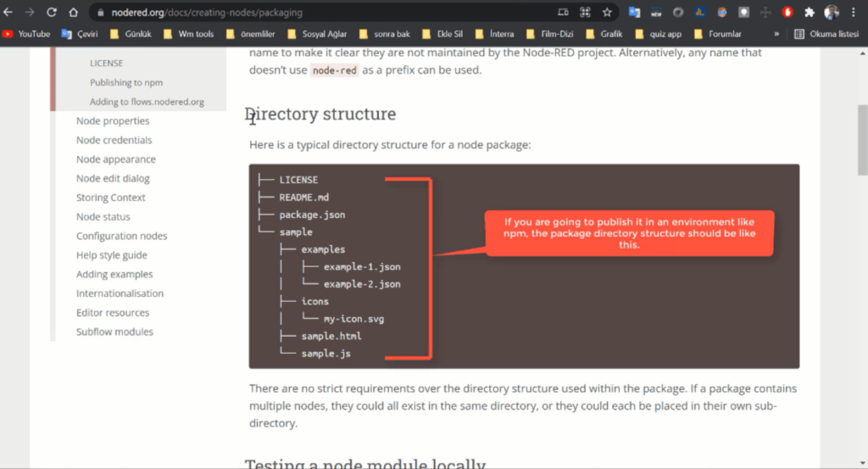The height and width of the screenshot is (469, 868).
Task: Open Help style guide docs page
Action: pyautogui.click(x=112, y=254)
